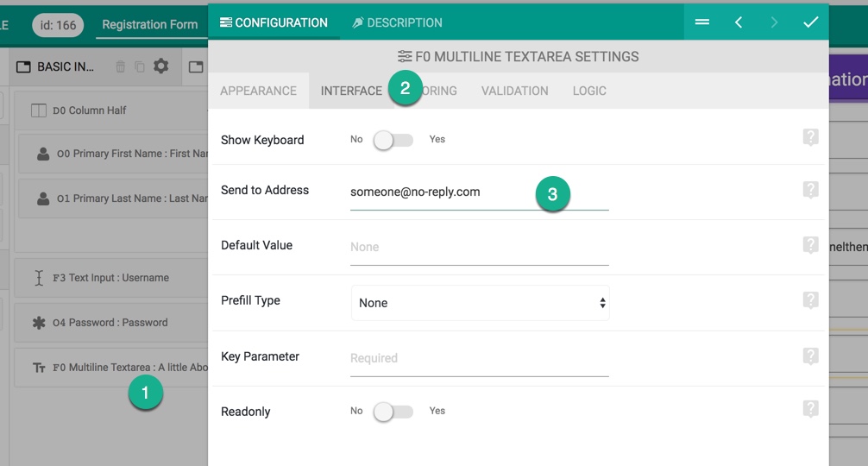Open Basic Info section gear settings
The width and height of the screenshot is (868, 466).
coord(161,66)
